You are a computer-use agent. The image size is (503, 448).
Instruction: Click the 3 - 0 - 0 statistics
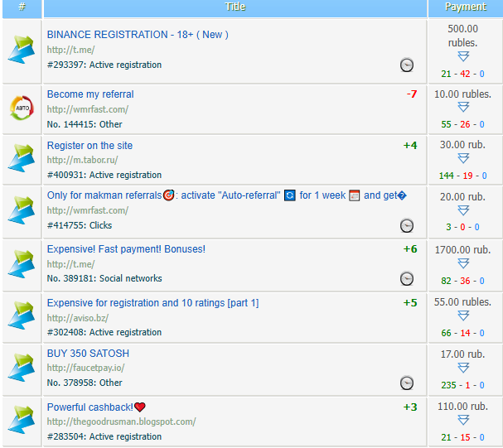(x=462, y=227)
